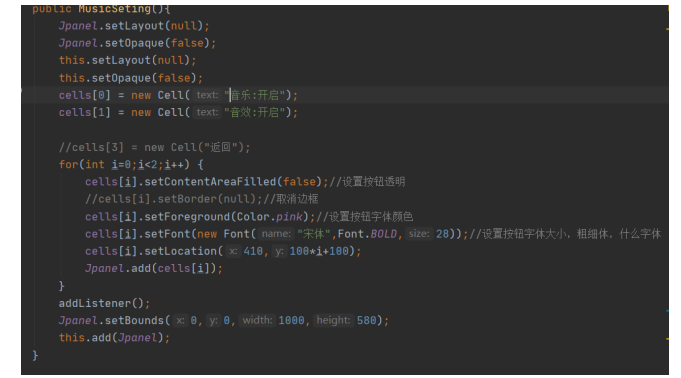Click the string "音效:开启"
681x378 pixels.
pos(255,113)
